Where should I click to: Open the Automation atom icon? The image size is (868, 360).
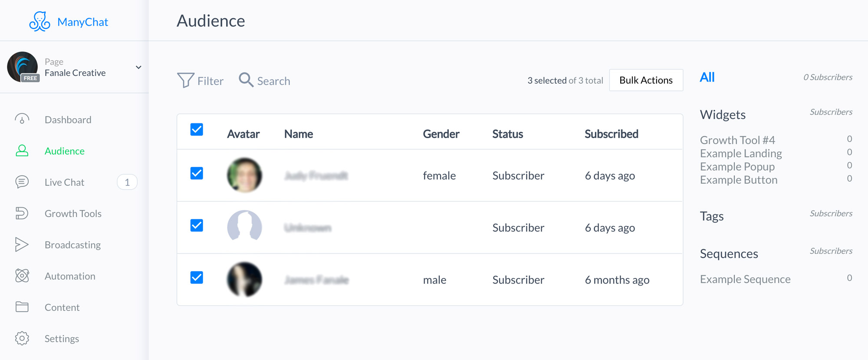pyautogui.click(x=22, y=276)
